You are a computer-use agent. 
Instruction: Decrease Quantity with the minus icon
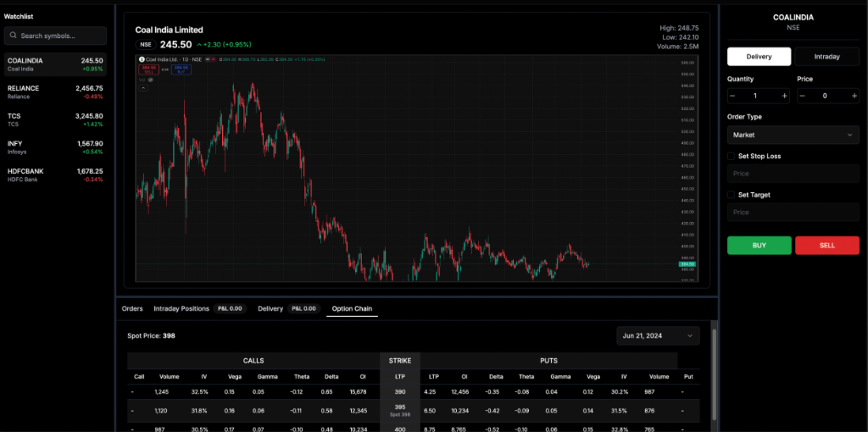[732, 96]
